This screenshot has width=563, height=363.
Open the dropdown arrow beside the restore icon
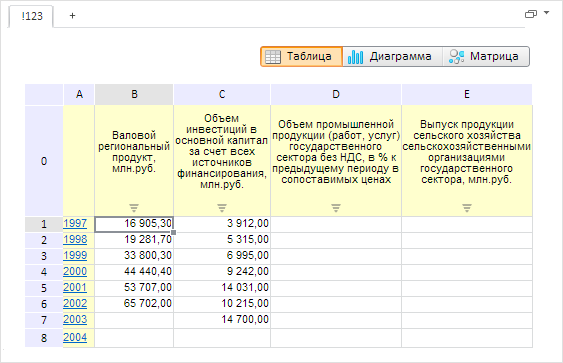546,13
